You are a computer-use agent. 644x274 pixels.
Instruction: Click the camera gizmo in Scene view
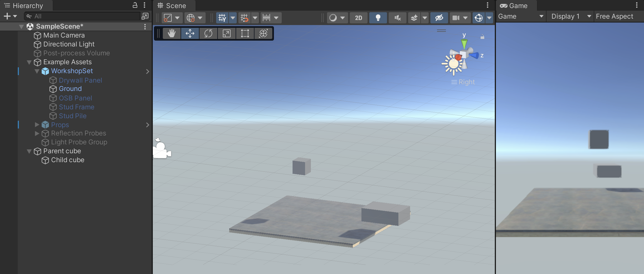click(x=162, y=150)
